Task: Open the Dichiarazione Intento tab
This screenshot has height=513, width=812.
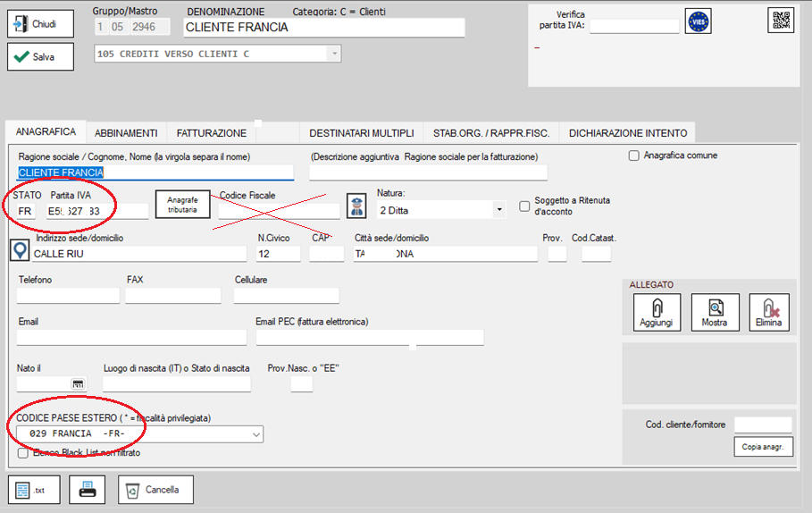Action: (x=627, y=133)
